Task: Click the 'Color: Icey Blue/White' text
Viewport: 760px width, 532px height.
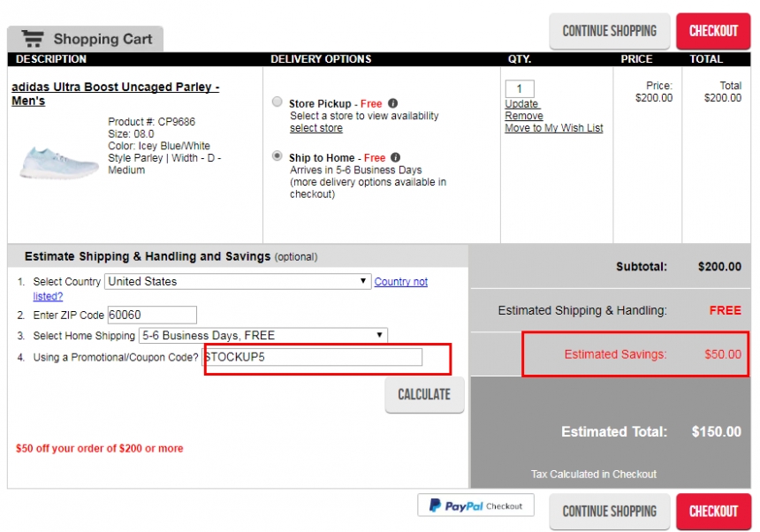Action: pos(159,146)
